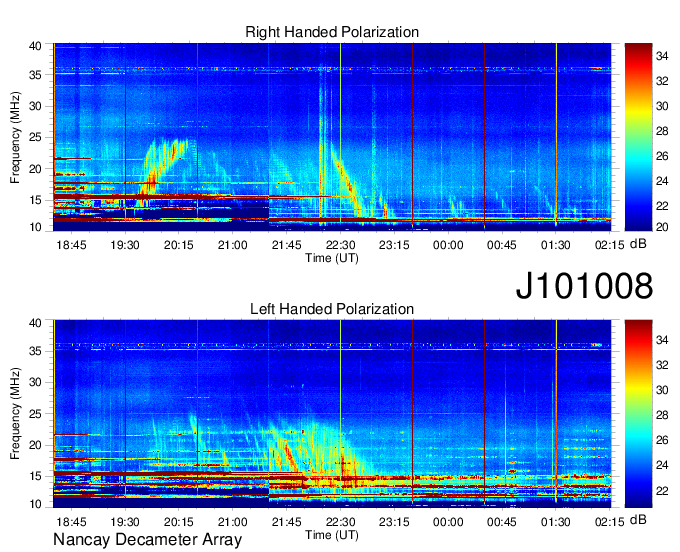This screenshot has height=552, width=680.
Task: Click the "20" label on the top color scale
Action: point(662,227)
